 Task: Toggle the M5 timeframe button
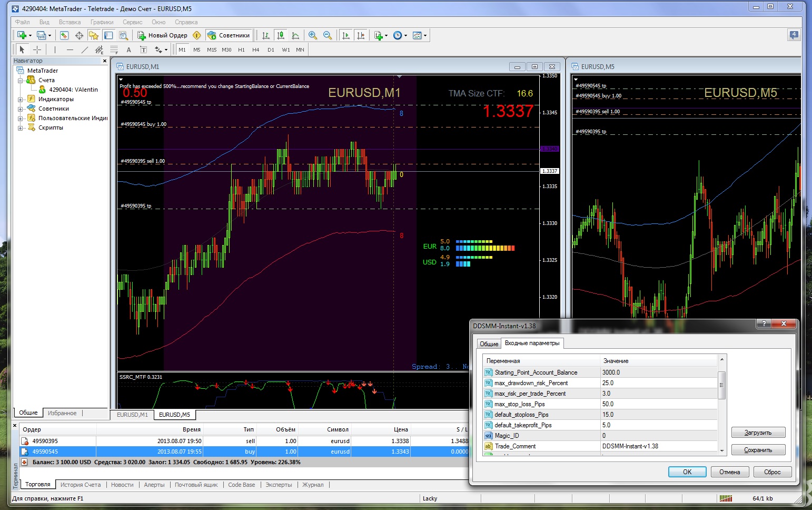pos(196,50)
